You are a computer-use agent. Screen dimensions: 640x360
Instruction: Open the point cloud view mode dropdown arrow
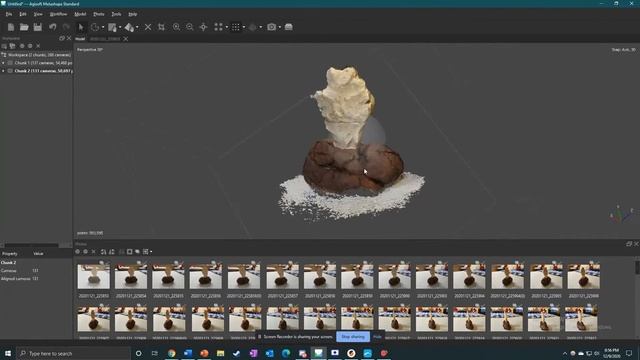point(227,27)
